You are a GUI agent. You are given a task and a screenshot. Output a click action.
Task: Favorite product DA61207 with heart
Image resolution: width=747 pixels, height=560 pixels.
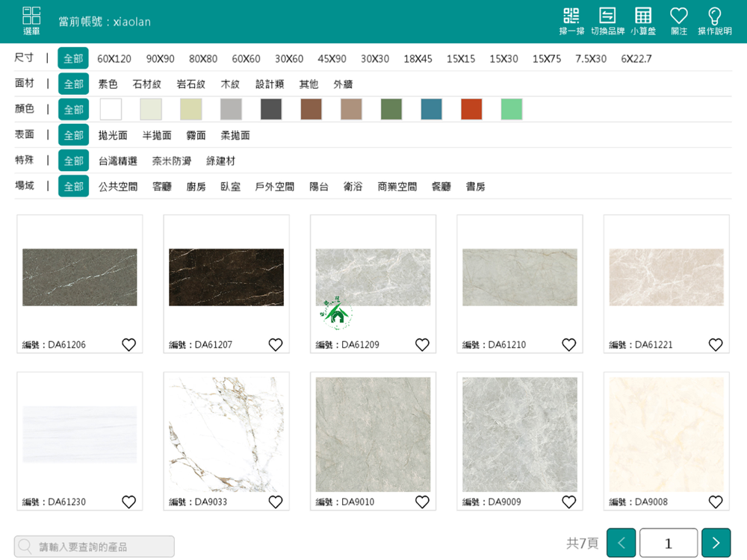click(x=276, y=344)
